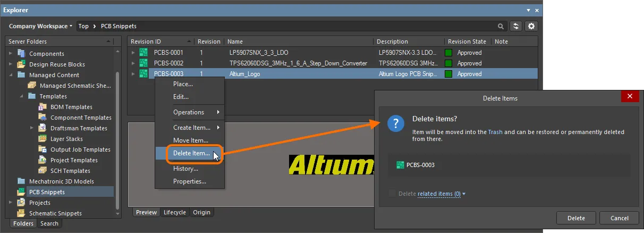Screen dimensions: 644x233
Task: Click the Layer Stacks folder icon
Action: click(x=43, y=139)
